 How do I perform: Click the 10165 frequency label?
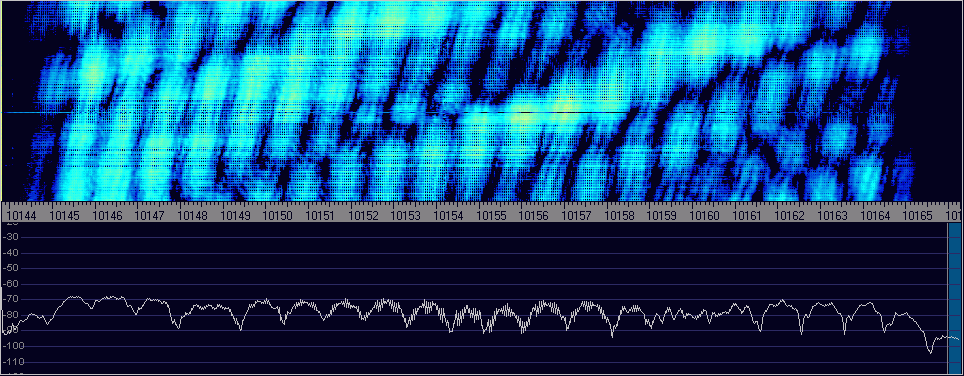coord(917,216)
